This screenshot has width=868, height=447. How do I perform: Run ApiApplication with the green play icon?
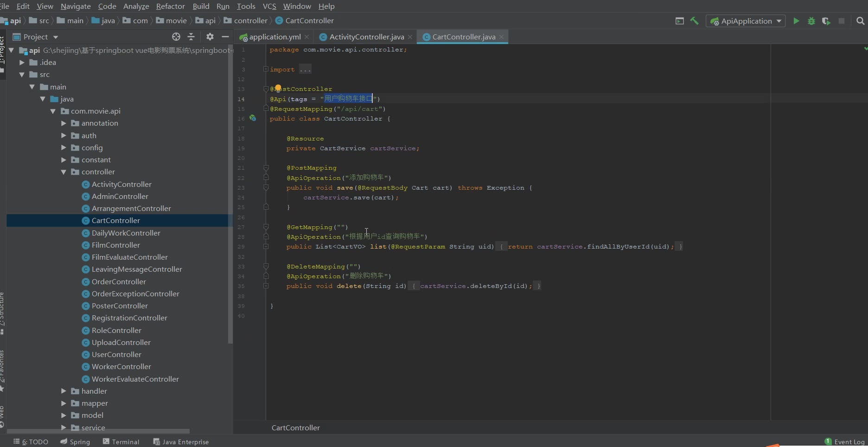796,21
